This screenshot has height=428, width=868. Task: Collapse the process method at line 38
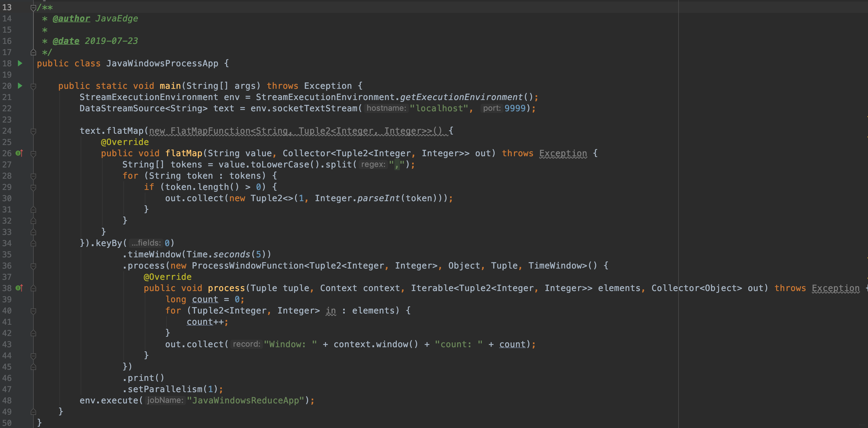[33, 288]
